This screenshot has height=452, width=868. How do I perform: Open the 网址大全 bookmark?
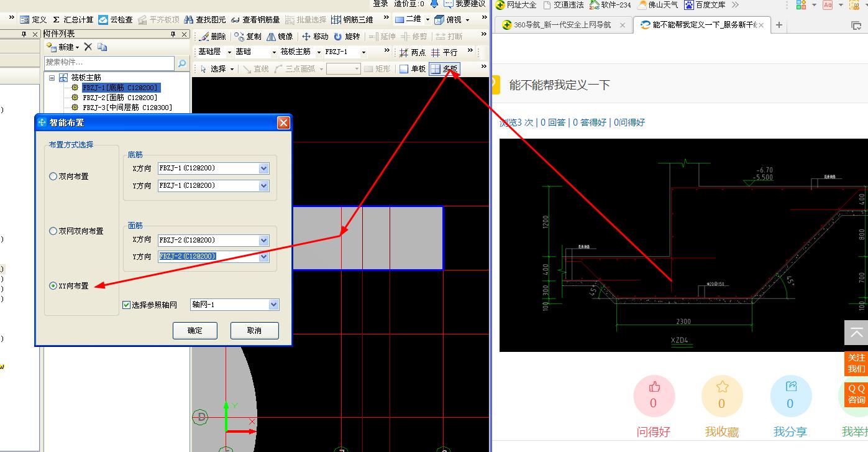(x=516, y=5)
